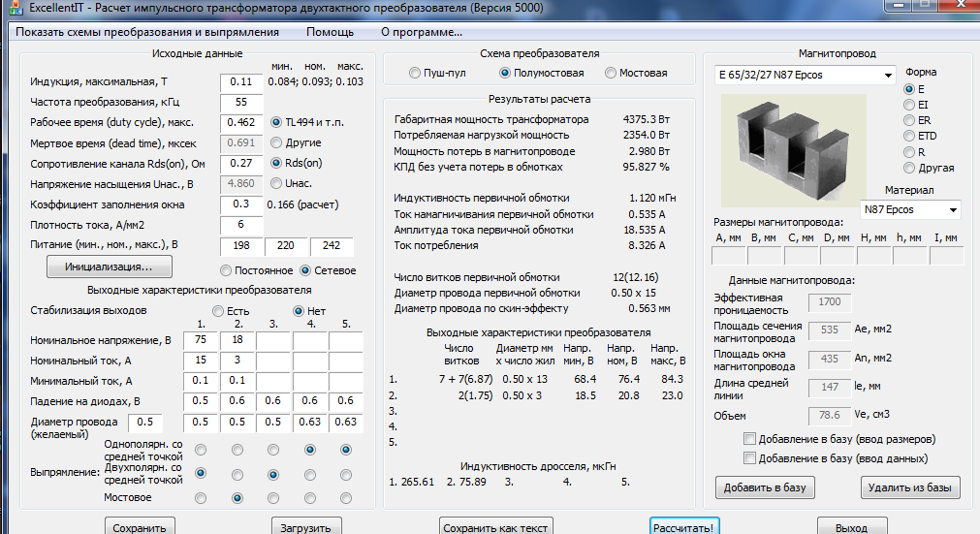Screen dimensions: 980x534
Task: Click the current density field 6
Action: click(x=241, y=225)
